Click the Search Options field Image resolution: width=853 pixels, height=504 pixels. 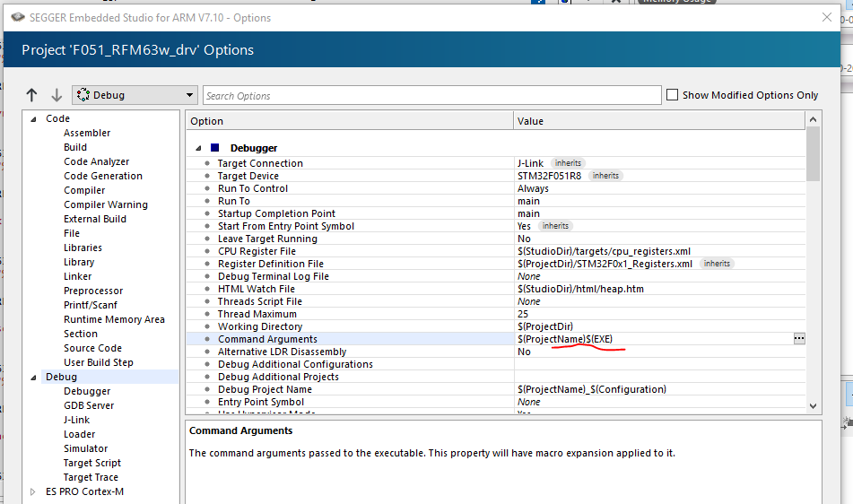[432, 96]
